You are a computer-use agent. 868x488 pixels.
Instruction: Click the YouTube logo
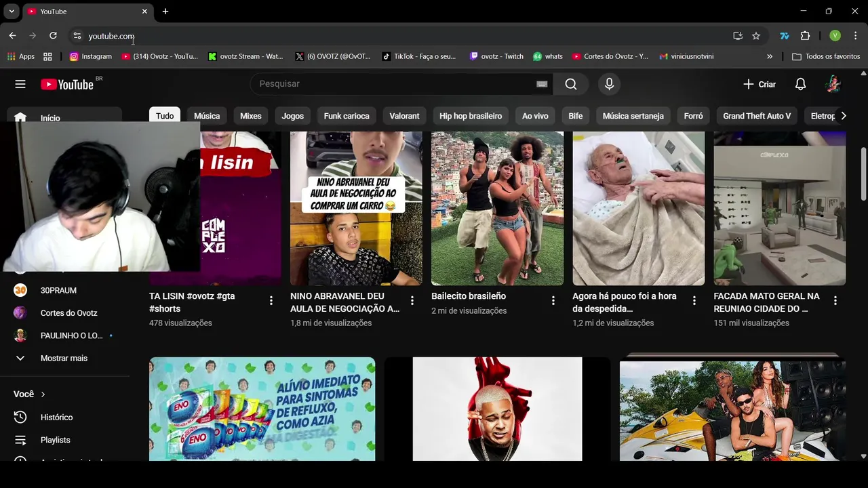click(66, 84)
